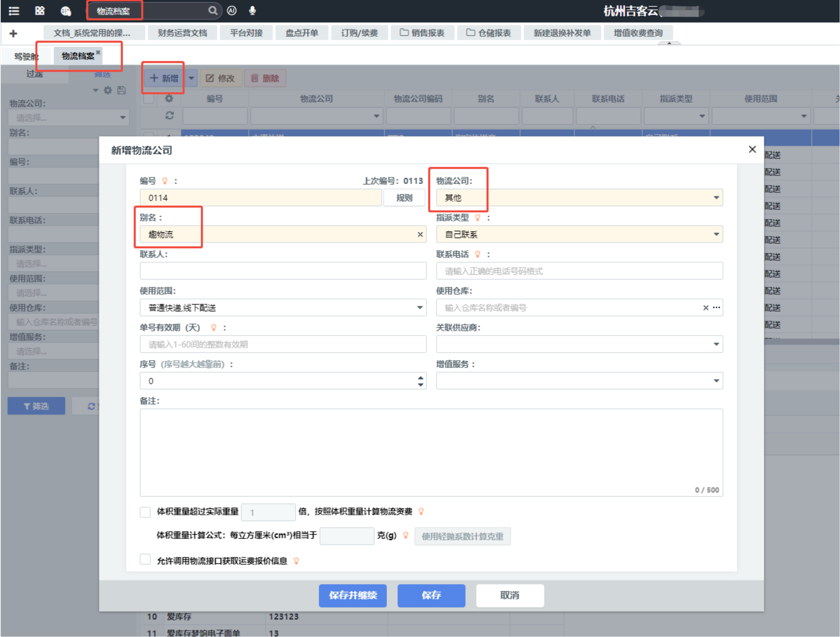Open warehouse picker via ellipsis icon
This screenshot has width=840, height=637.
point(716,307)
